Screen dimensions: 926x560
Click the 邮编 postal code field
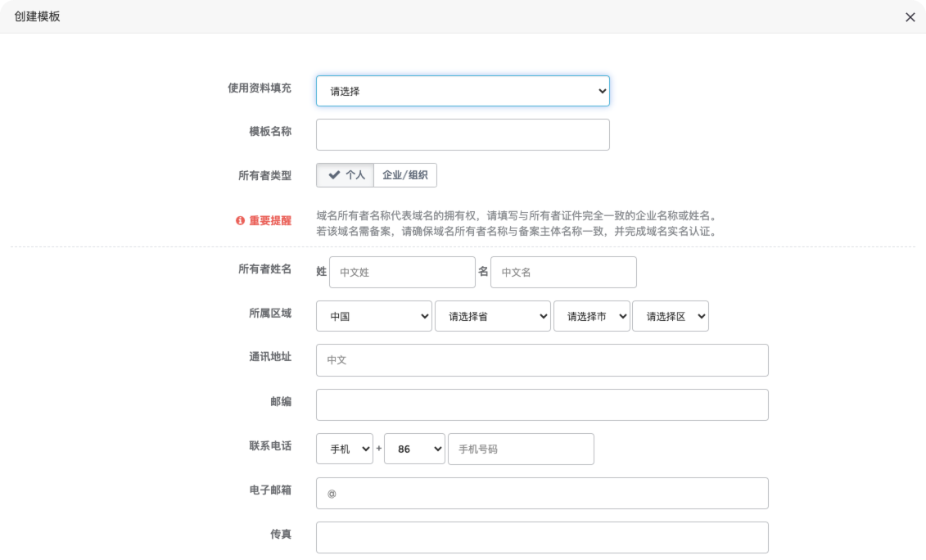tap(542, 404)
